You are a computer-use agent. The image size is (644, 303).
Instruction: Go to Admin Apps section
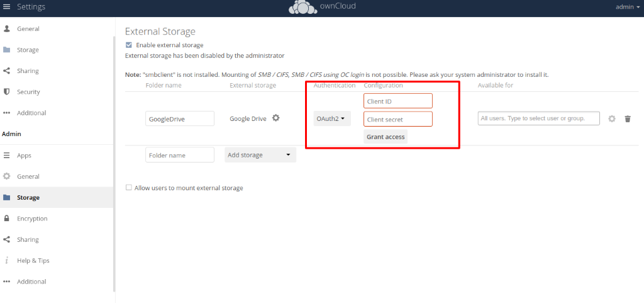[24, 156]
